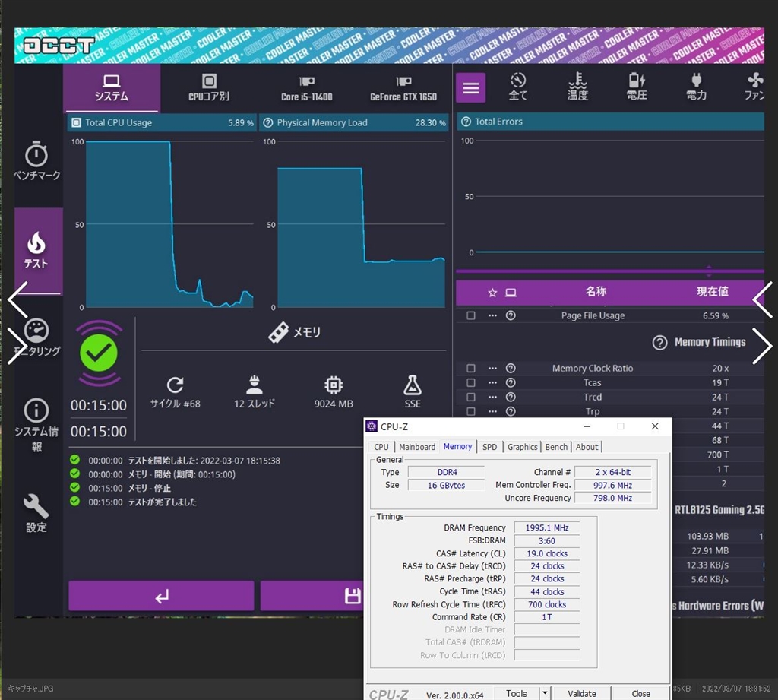This screenshot has width=778, height=700.
Task: Click the SSE flask icon
Action: coord(413,385)
